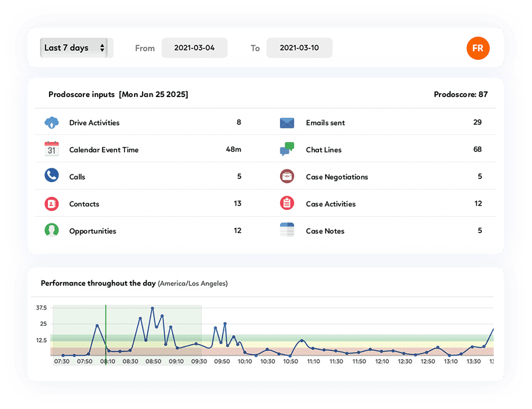Click the Calendar Event Time icon

coord(52,149)
